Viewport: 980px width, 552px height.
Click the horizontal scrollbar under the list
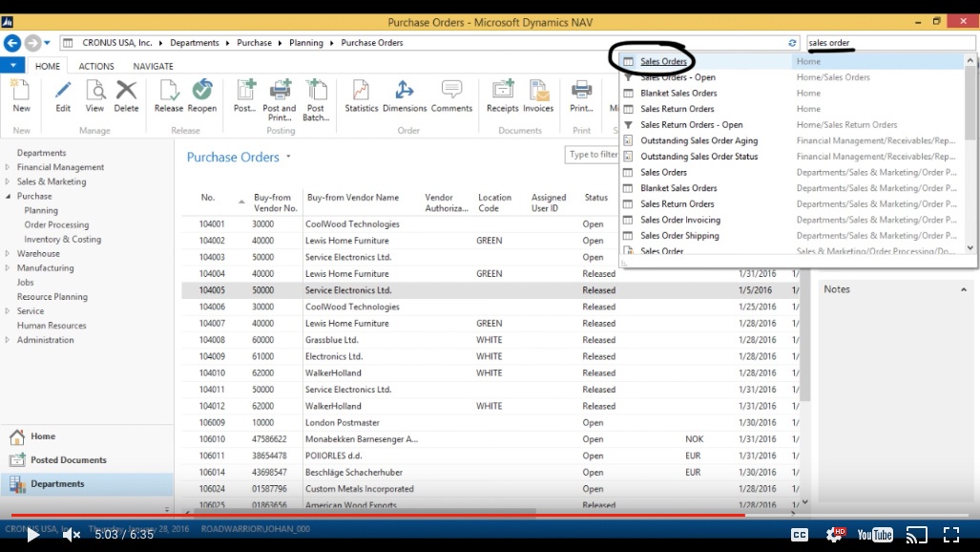365,512
